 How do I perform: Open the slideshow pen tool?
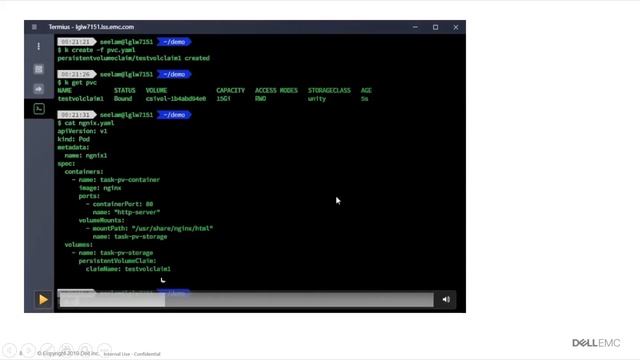pyautogui.click(x=48, y=350)
